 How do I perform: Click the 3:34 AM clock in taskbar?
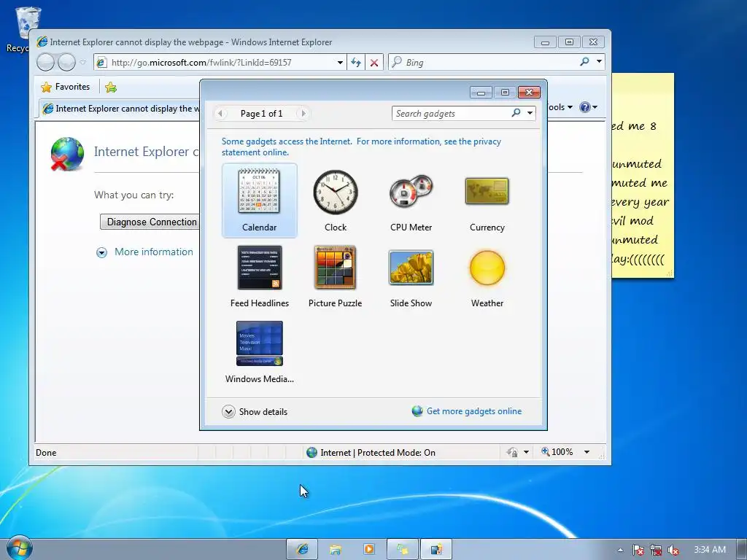(709, 550)
